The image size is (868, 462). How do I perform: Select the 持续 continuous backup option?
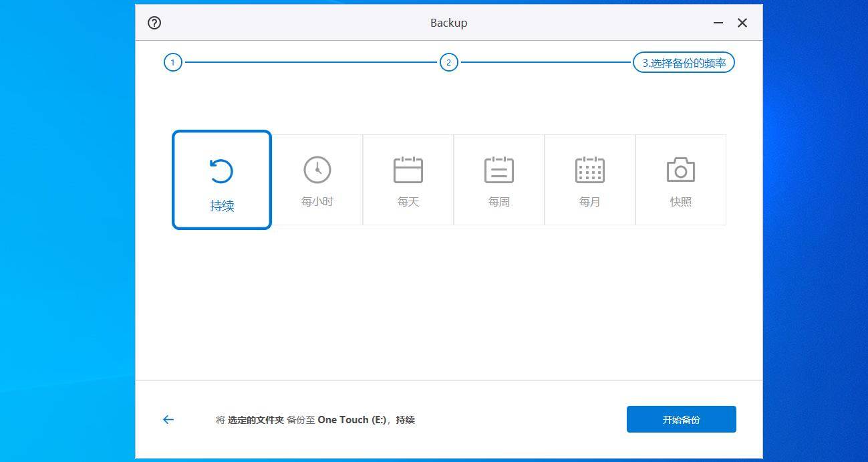pyautogui.click(x=222, y=180)
